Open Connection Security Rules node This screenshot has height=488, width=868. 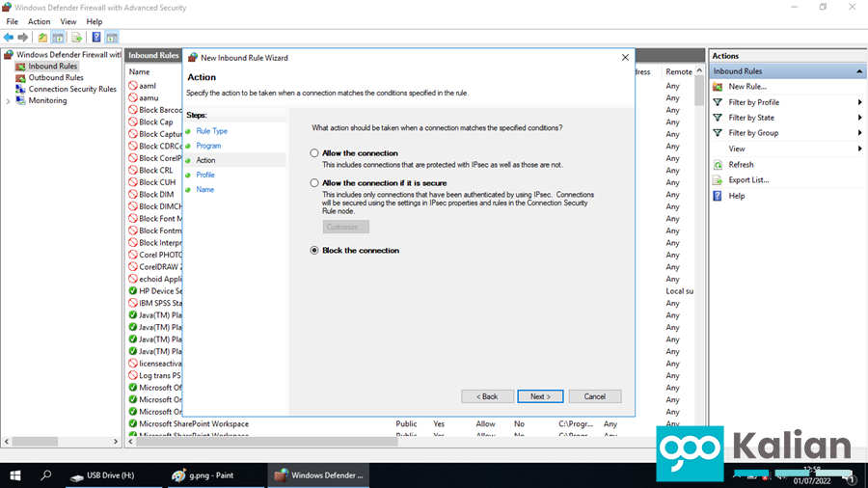point(72,89)
